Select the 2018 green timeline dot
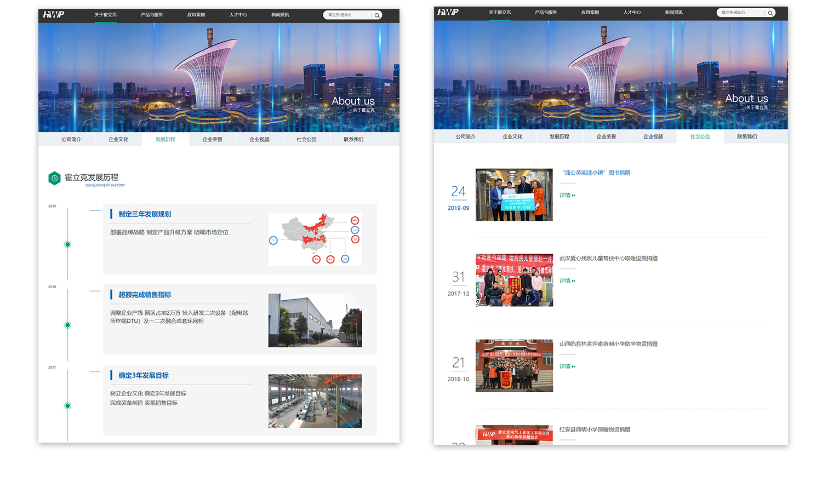822x504 pixels. point(67,325)
